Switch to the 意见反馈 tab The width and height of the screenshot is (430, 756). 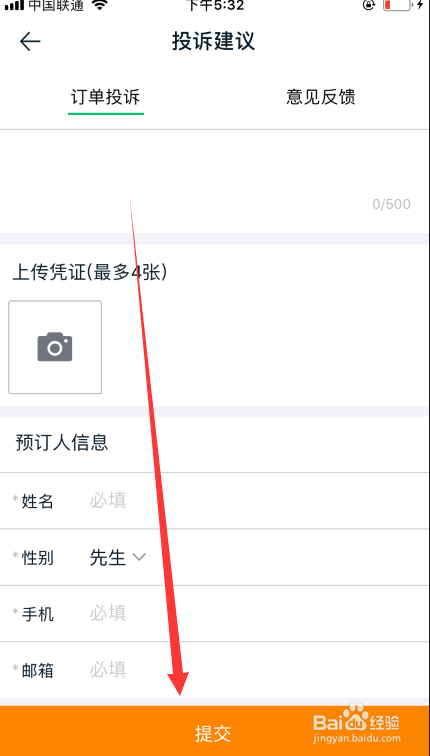coord(321,97)
